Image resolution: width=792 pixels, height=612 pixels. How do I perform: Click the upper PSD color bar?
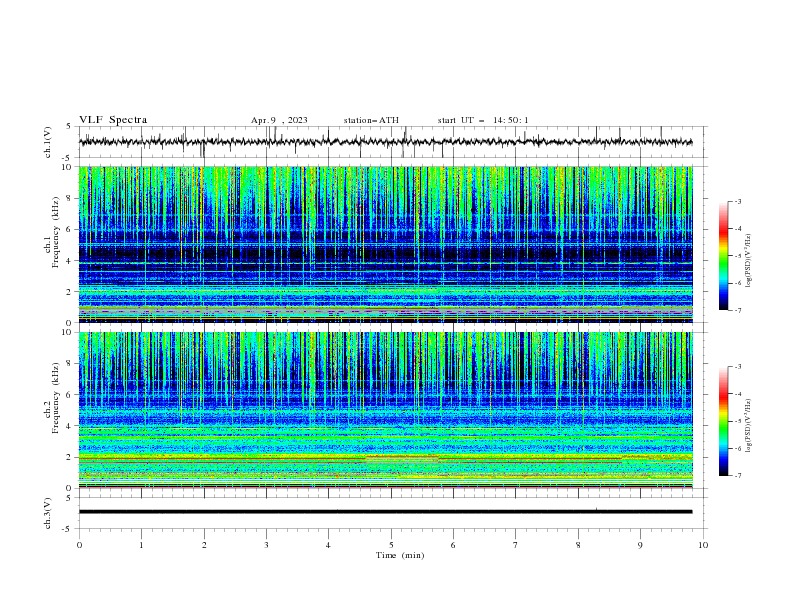coord(723,256)
